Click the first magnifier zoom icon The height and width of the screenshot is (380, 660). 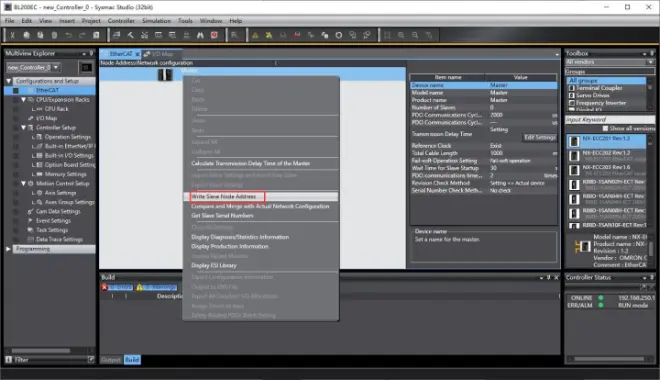coord(401,35)
